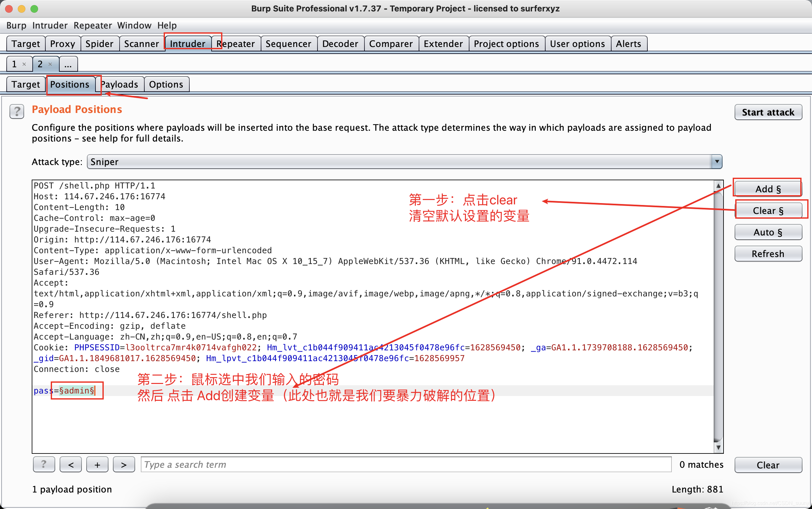Open the Project options tab
The height and width of the screenshot is (509, 812).
click(506, 44)
